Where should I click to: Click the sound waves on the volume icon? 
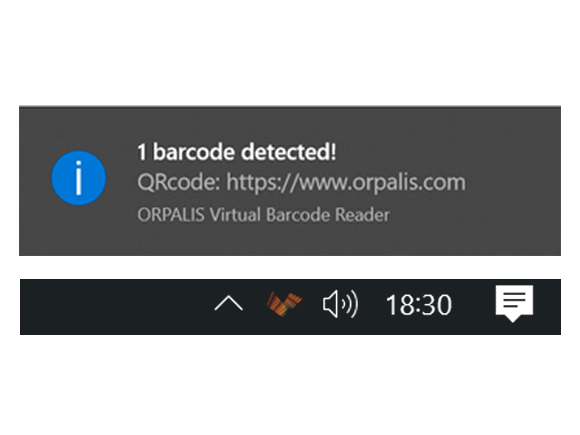click(x=350, y=304)
